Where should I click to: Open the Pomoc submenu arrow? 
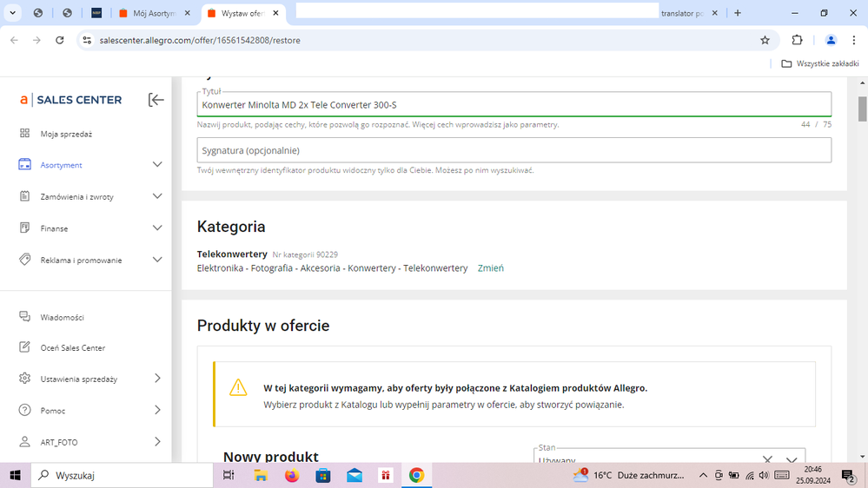click(x=157, y=410)
